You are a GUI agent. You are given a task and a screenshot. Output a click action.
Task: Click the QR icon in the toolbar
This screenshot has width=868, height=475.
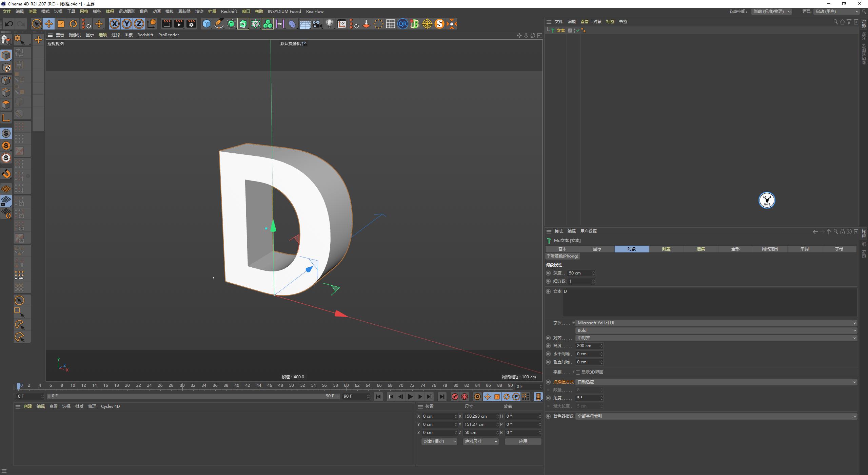[403, 24]
